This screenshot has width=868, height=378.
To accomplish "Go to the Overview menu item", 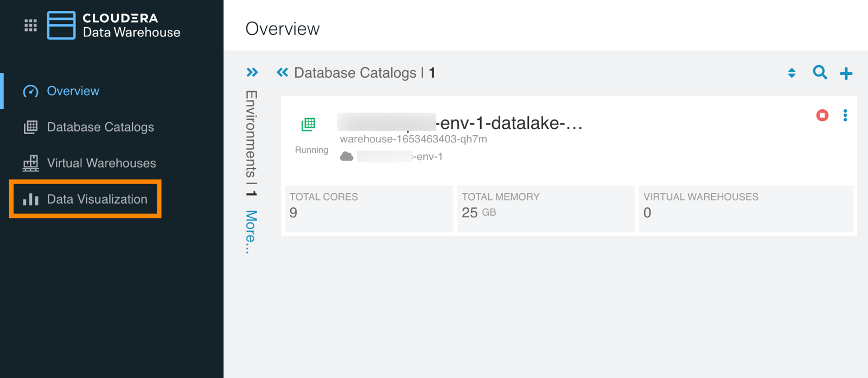I will coord(73,91).
